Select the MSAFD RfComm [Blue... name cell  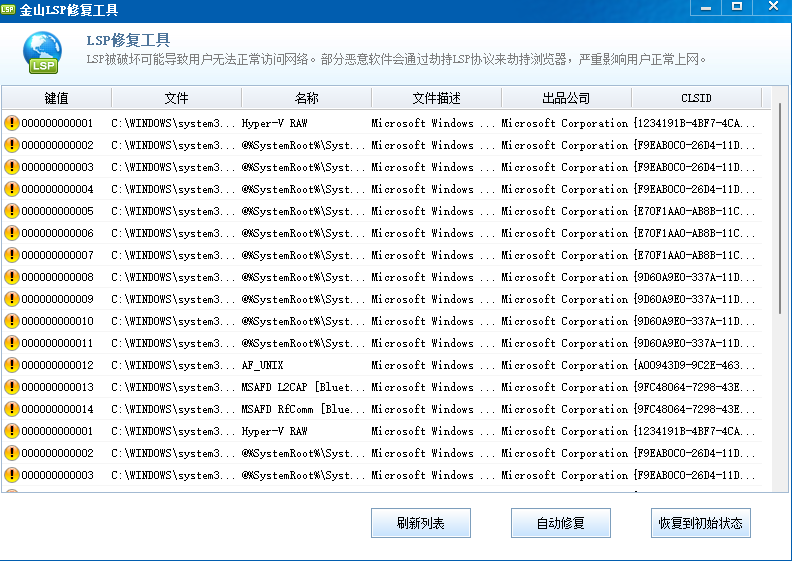(303, 409)
